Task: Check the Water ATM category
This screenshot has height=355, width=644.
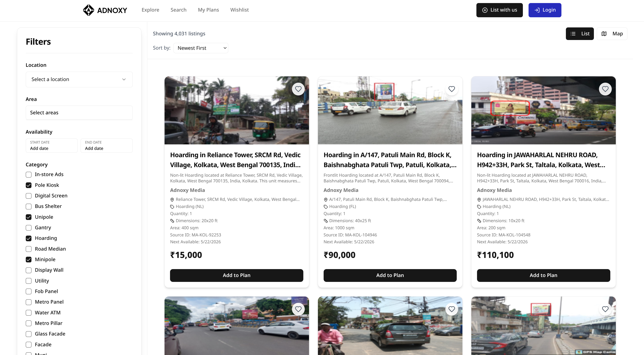Action: pyautogui.click(x=28, y=313)
